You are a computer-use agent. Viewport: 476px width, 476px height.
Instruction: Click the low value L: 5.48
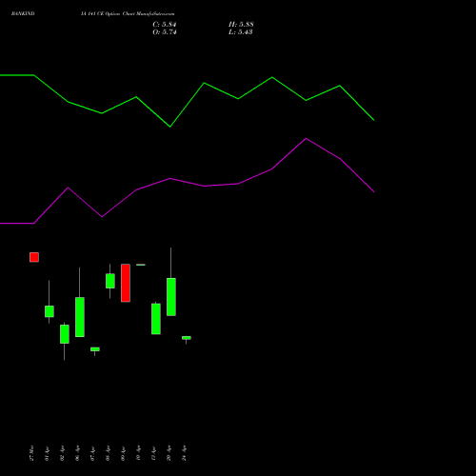(241, 32)
